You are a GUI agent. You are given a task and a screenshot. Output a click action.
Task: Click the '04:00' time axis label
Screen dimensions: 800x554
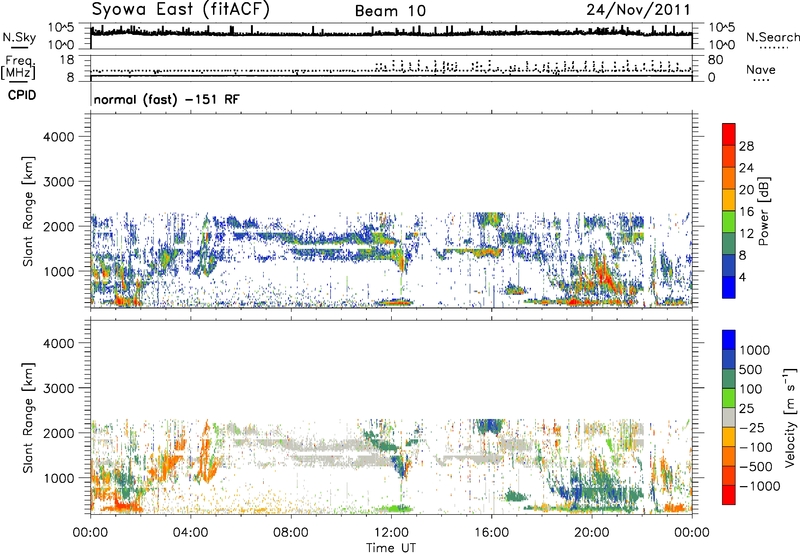tap(190, 533)
